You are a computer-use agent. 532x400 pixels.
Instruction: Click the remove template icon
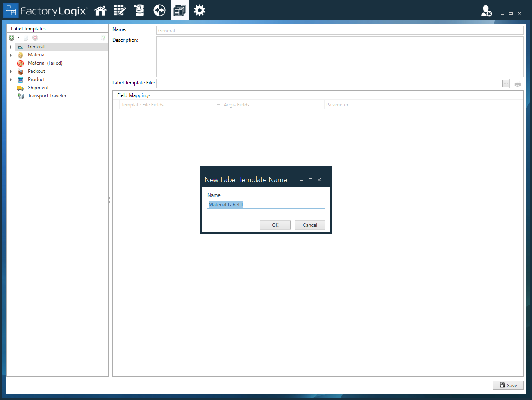[35, 37]
